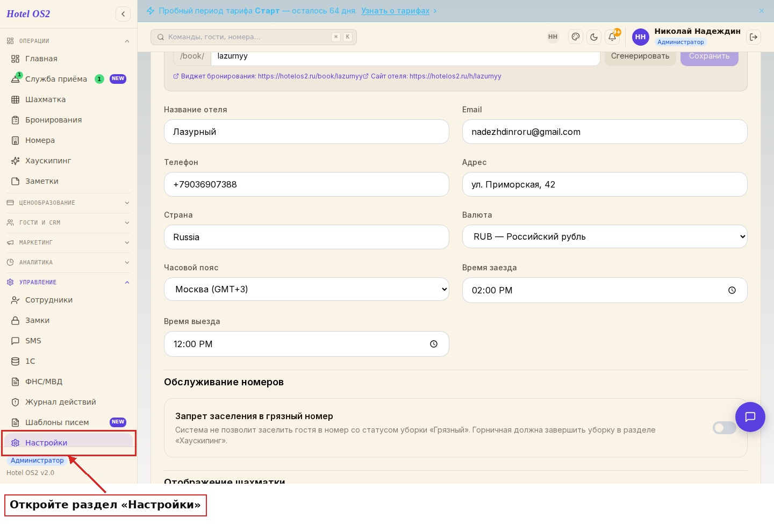Collapse the sidebar with the chevron button
774x532 pixels.
tap(123, 14)
